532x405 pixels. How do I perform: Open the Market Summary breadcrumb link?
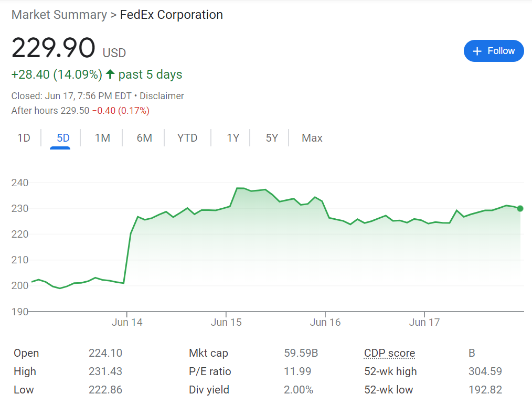click(59, 15)
